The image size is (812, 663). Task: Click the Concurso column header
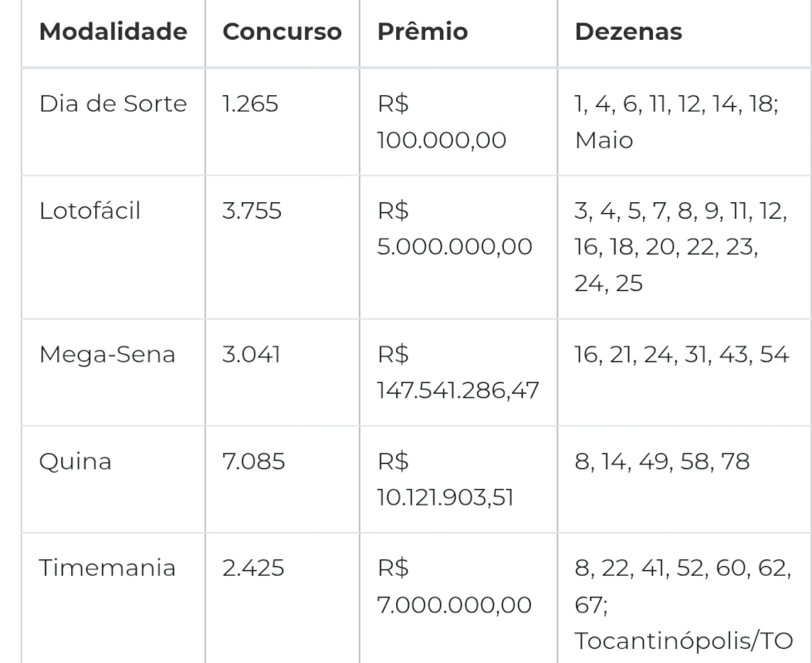(x=283, y=31)
